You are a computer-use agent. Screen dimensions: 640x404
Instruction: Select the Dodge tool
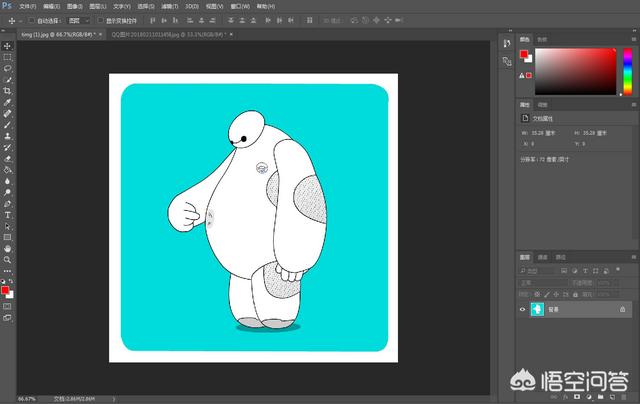(x=7, y=192)
